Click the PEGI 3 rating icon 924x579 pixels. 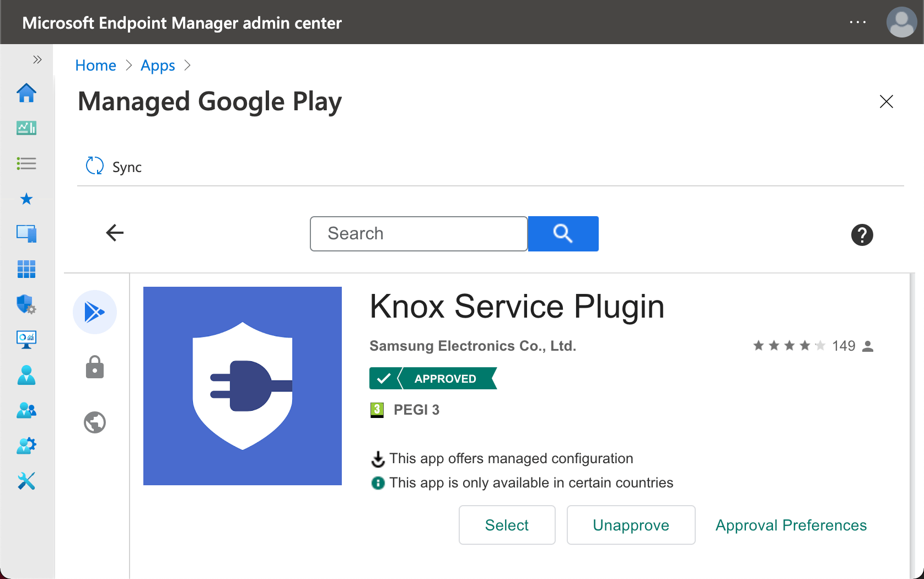click(377, 410)
